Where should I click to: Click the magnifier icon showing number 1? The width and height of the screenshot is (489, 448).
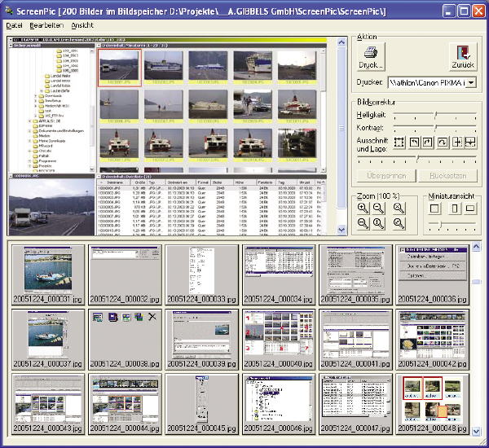[379, 223]
